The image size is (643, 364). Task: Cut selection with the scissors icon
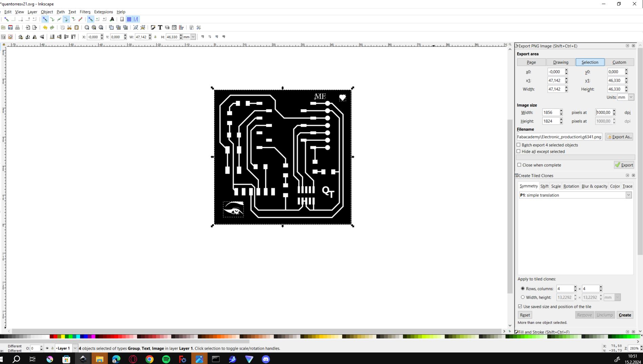(70, 27)
